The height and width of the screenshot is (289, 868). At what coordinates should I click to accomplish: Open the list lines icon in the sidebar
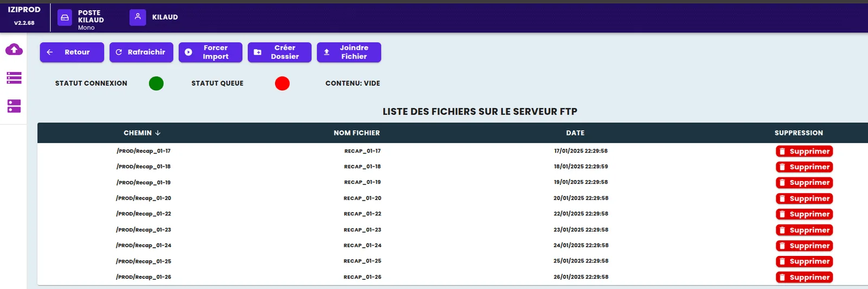pyautogui.click(x=14, y=78)
